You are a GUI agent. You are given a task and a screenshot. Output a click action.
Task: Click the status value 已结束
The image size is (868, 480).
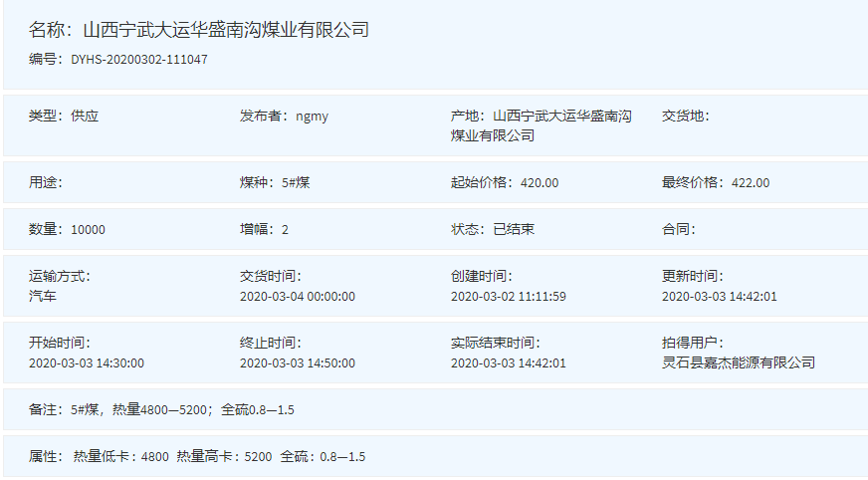514,229
